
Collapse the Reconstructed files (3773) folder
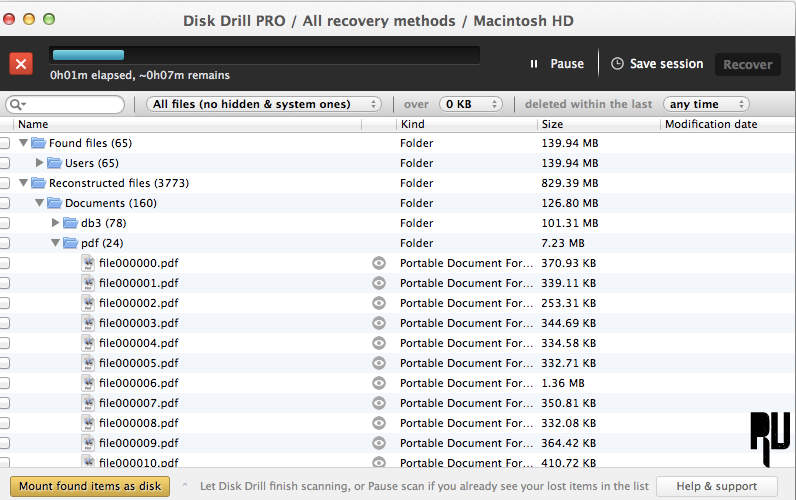point(23,183)
